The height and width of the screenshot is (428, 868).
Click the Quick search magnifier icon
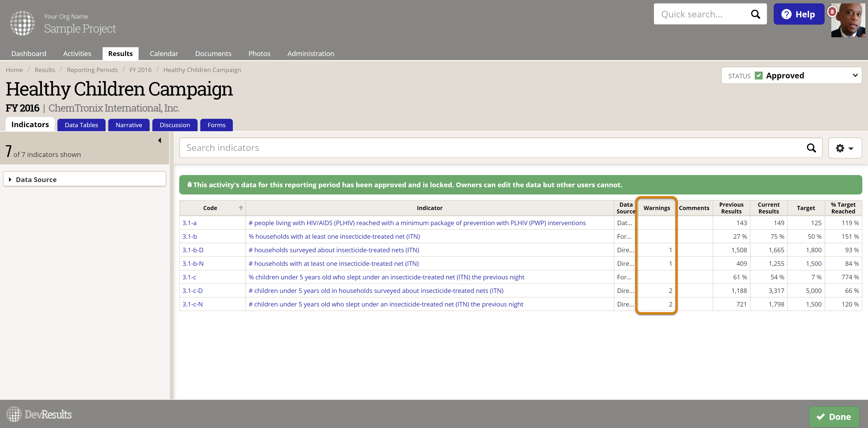point(755,14)
